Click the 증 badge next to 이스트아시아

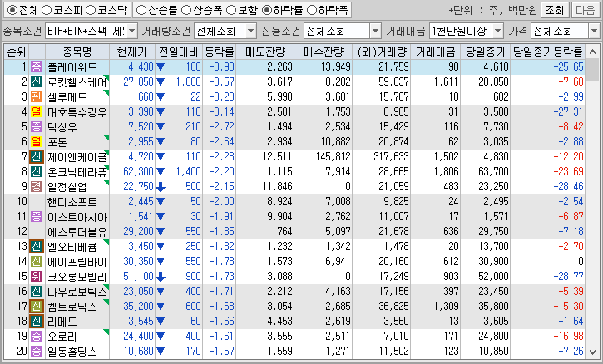(x=37, y=216)
